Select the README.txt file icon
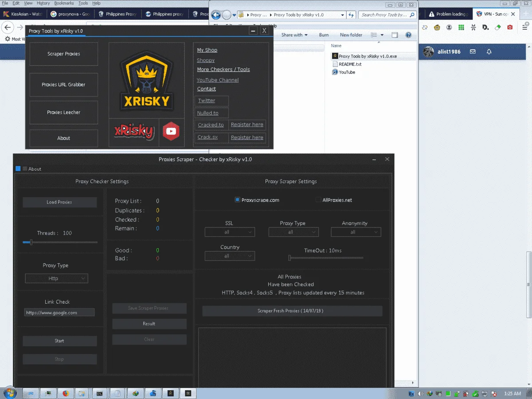 335,64
